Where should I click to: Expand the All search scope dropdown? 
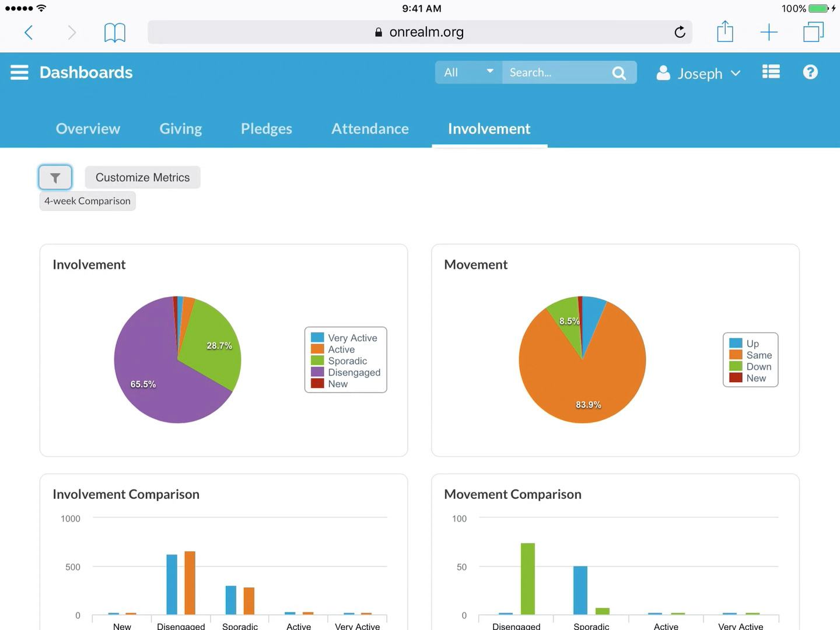[x=469, y=72]
